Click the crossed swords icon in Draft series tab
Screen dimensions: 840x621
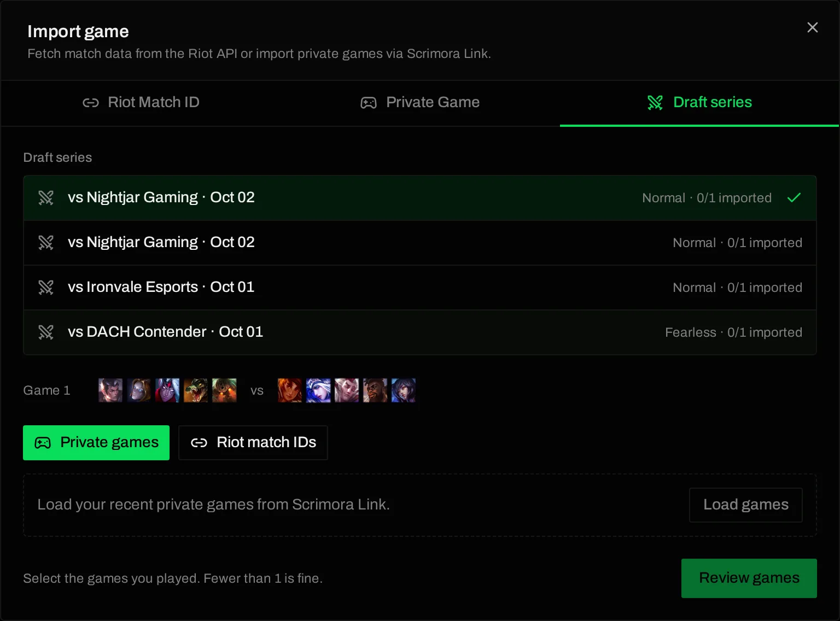655,103
